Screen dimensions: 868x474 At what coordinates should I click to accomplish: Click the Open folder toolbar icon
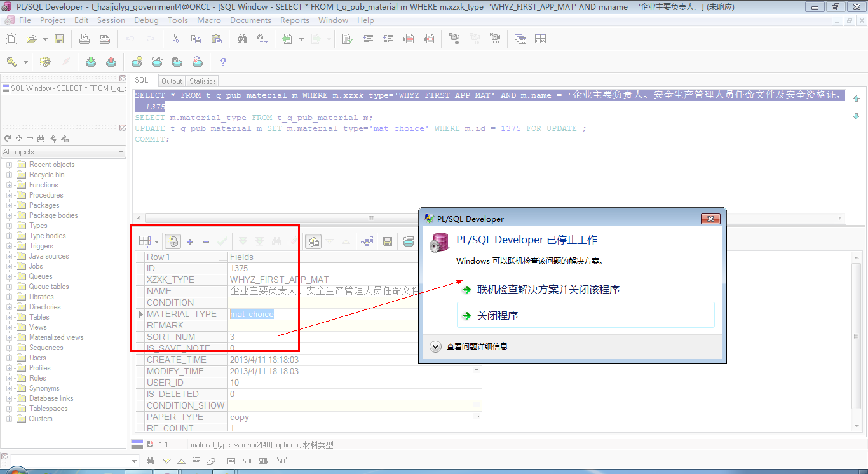[x=31, y=39]
